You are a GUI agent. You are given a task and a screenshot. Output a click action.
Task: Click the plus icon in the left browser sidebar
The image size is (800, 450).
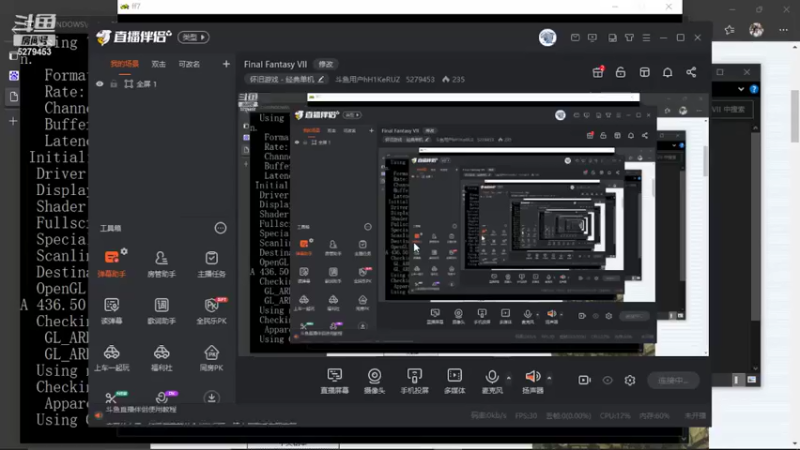[x=13, y=121]
